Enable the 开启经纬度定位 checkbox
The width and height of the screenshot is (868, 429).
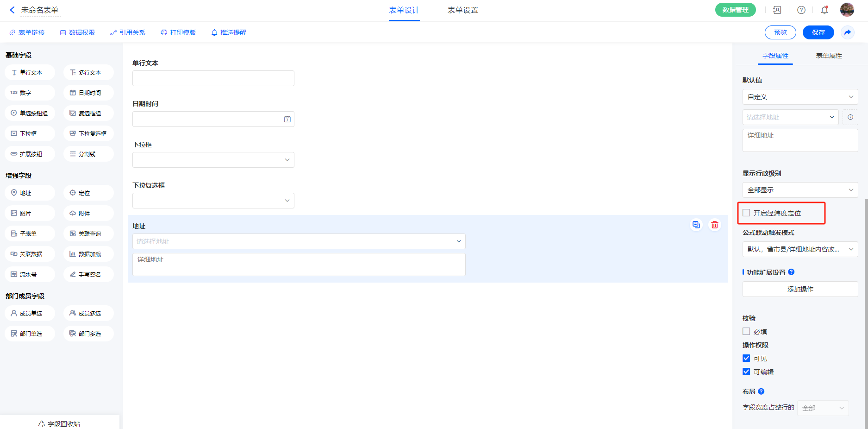coord(746,213)
